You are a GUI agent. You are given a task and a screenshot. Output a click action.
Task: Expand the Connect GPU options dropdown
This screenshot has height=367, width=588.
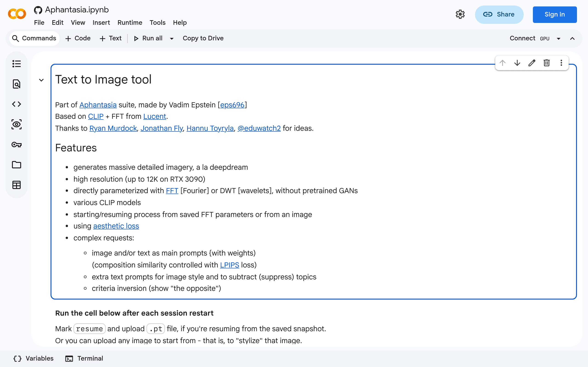tap(559, 39)
